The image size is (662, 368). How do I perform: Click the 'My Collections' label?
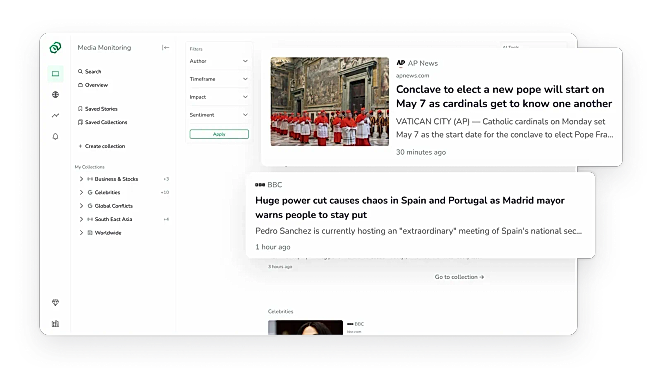pos(90,167)
